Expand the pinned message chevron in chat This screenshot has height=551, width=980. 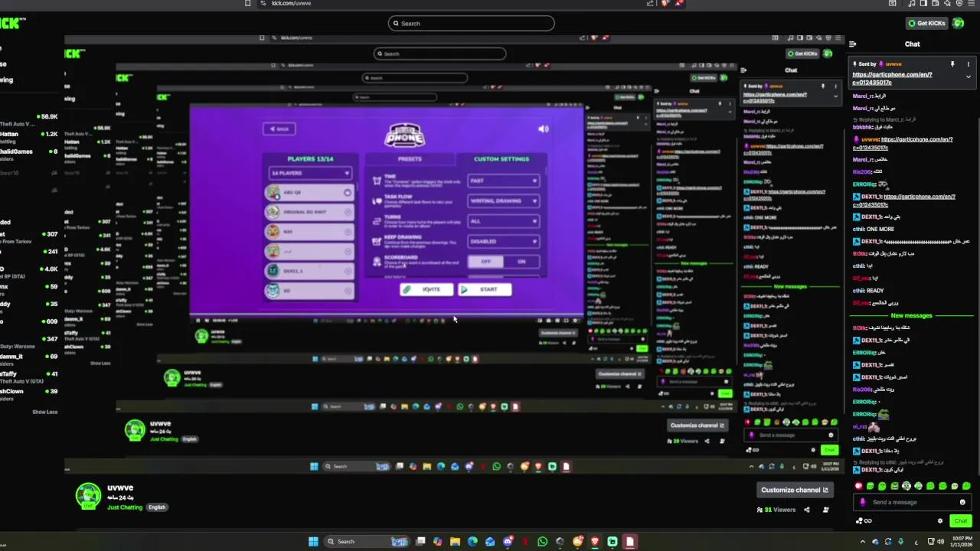968,77
